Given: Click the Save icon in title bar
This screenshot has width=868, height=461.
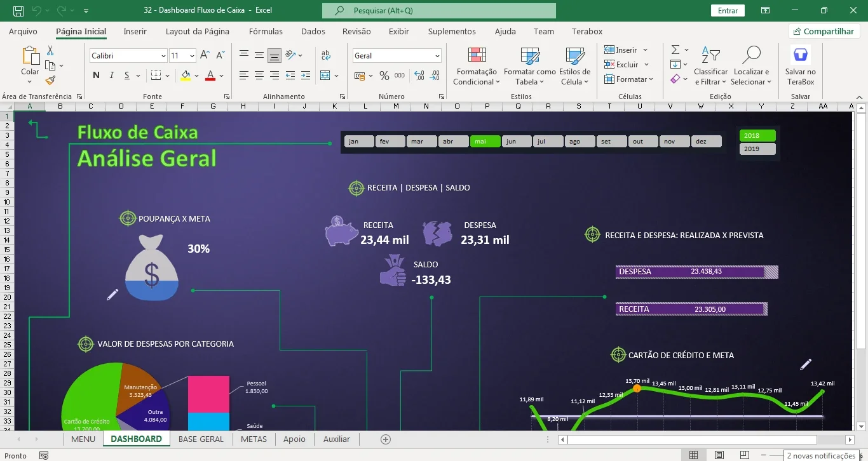Looking at the screenshot, I should (x=18, y=11).
